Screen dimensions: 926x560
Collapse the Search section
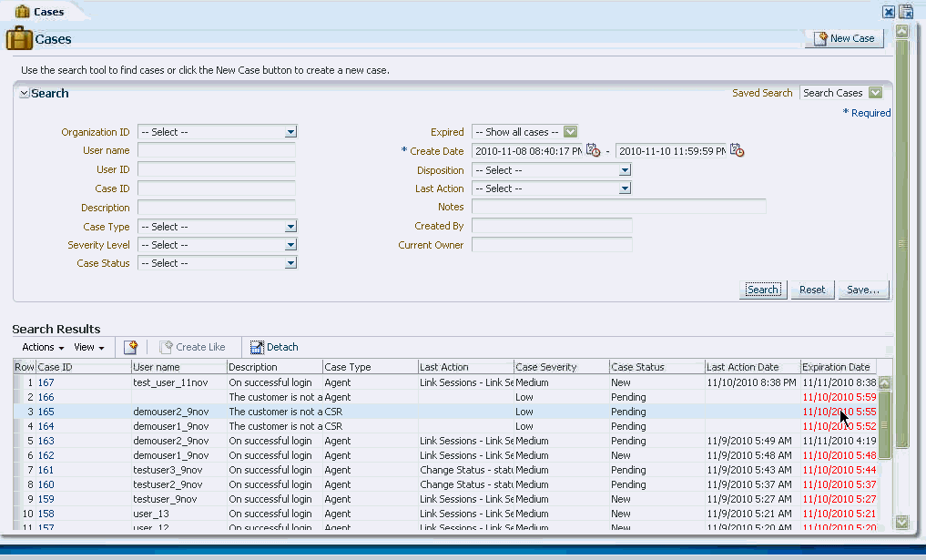pyautogui.click(x=25, y=94)
